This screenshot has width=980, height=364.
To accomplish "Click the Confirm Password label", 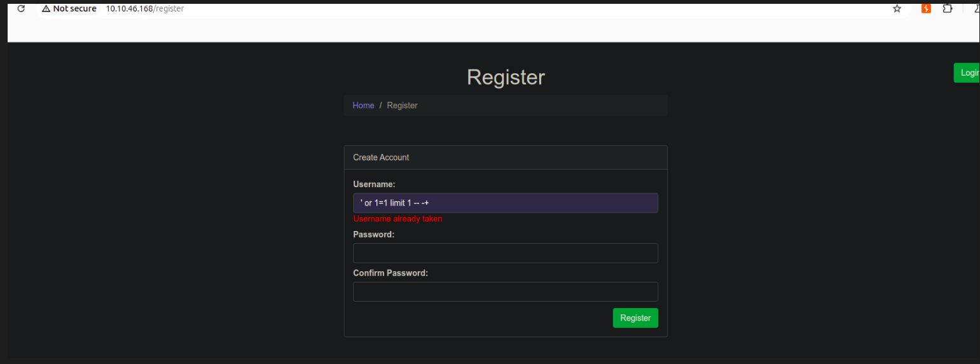I will click(390, 273).
